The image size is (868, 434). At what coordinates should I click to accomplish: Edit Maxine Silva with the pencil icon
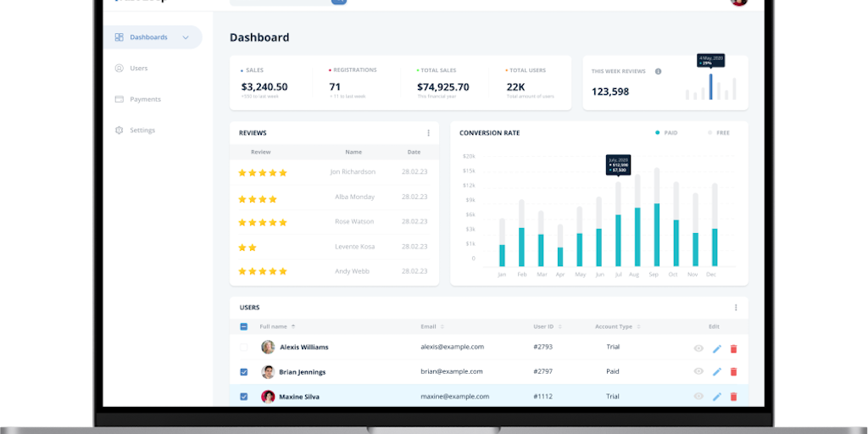click(717, 397)
